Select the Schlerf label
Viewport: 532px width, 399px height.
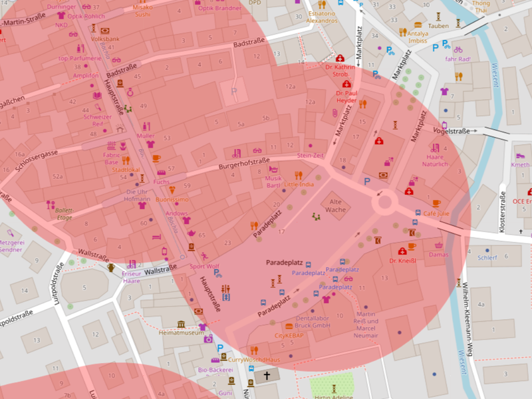[487, 257]
